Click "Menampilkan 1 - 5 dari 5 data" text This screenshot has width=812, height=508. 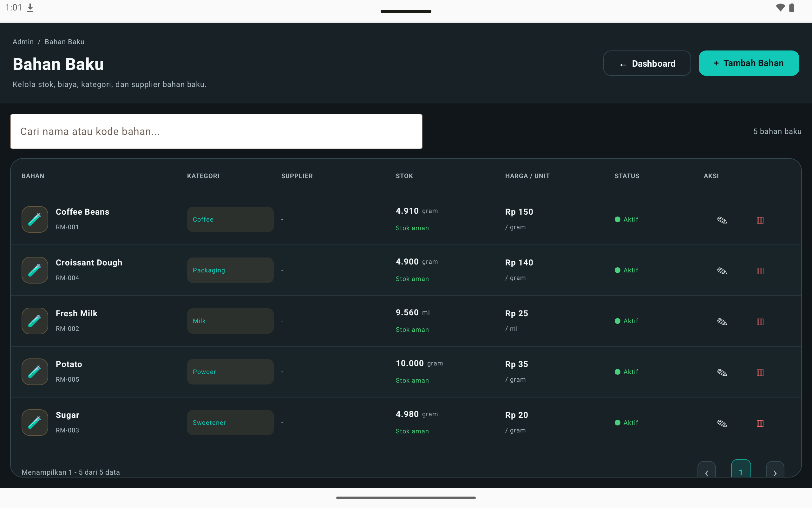pos(71,472)
